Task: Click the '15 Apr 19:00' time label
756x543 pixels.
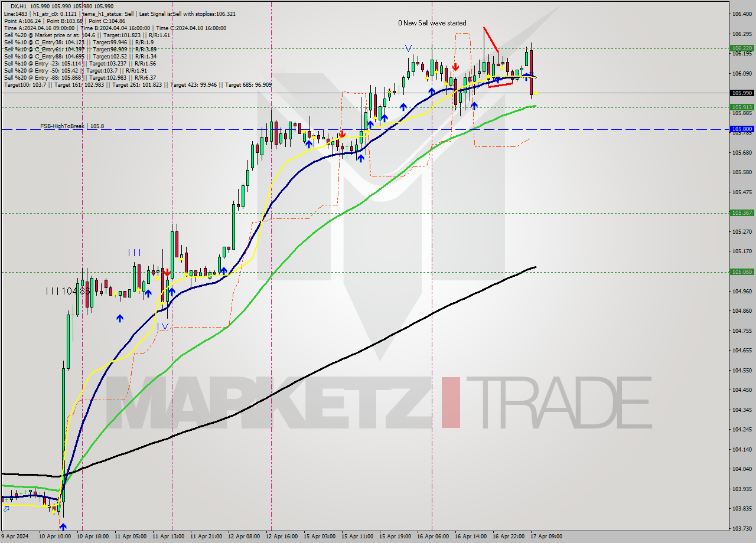Action: 396,537
